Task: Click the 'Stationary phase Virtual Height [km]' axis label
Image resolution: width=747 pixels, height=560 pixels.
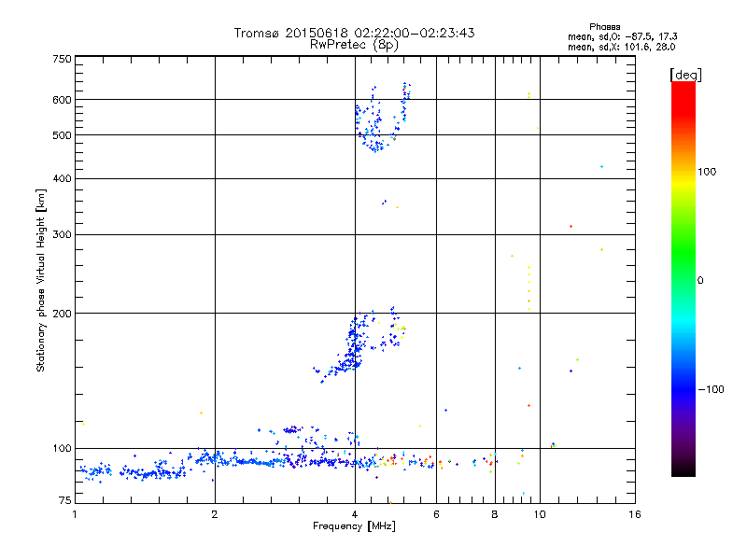Action: (40, 280)
